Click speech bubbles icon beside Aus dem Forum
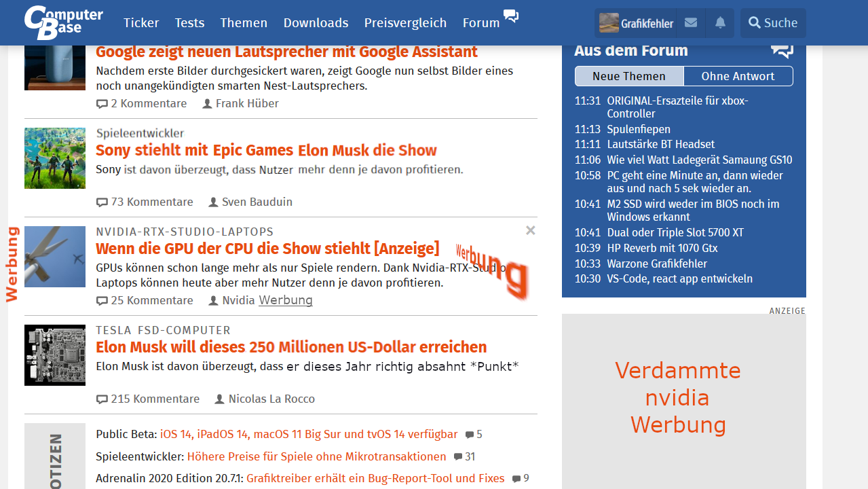Image resolution: width=868 pixels, height=489 pixels. (x=782, y=50)
